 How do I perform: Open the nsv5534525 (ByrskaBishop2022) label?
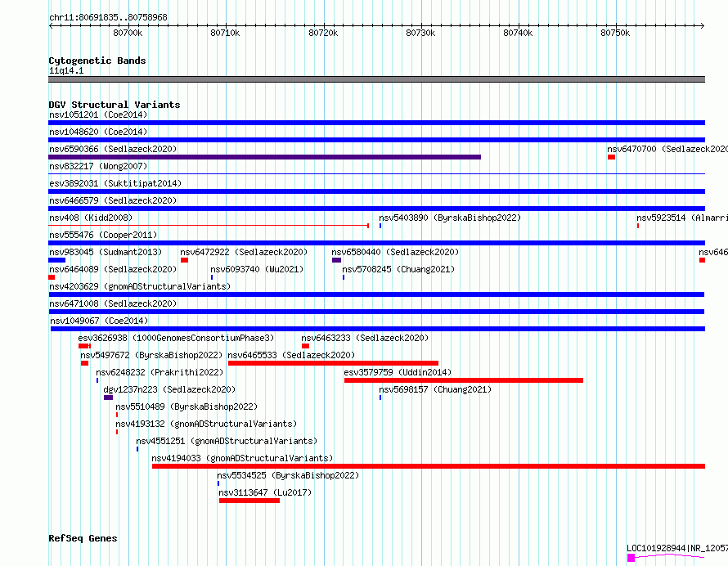(x=288, y=475)
